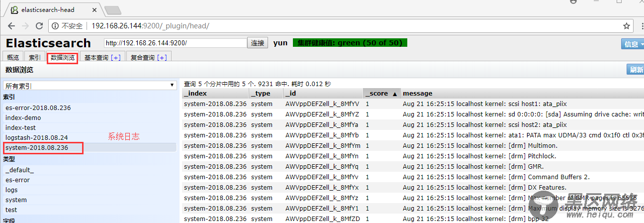
Task: Click id AWVppDEFZell_k_8MfYZ
Action: click(x=322, y=114)
